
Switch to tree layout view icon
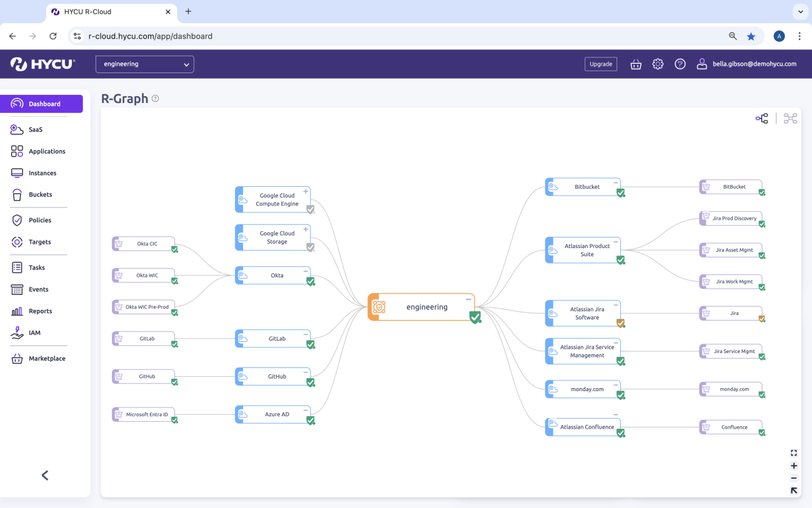[x=761, y=119]
